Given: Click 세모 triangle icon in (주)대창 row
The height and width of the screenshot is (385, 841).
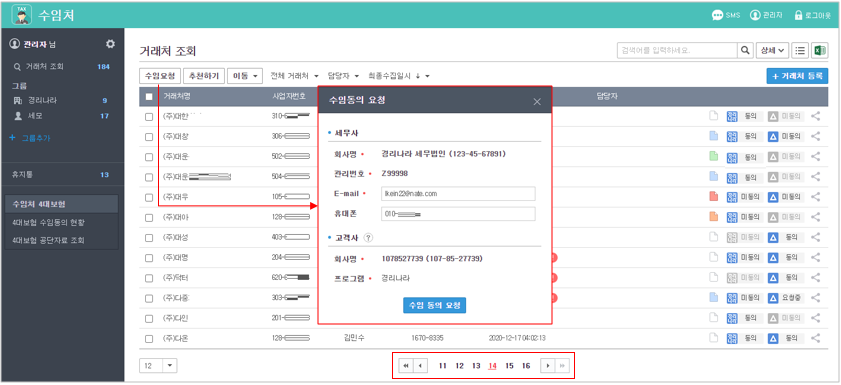Looking at the screenshot, I should click(x=773, y=137).
